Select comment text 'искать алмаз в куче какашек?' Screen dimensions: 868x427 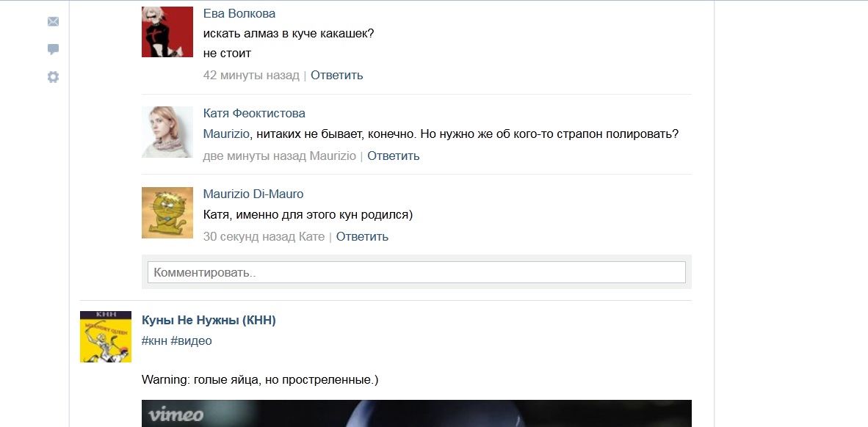[289, 33]
